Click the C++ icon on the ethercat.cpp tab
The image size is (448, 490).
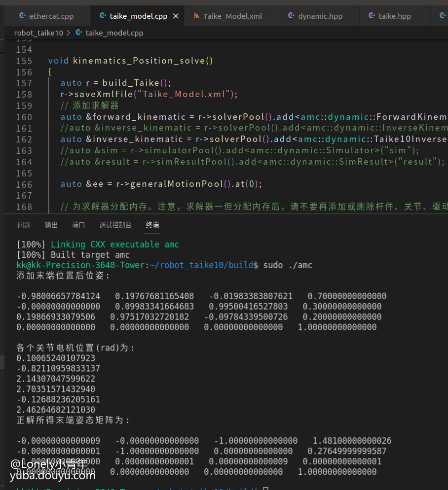(x=23, y=16)
